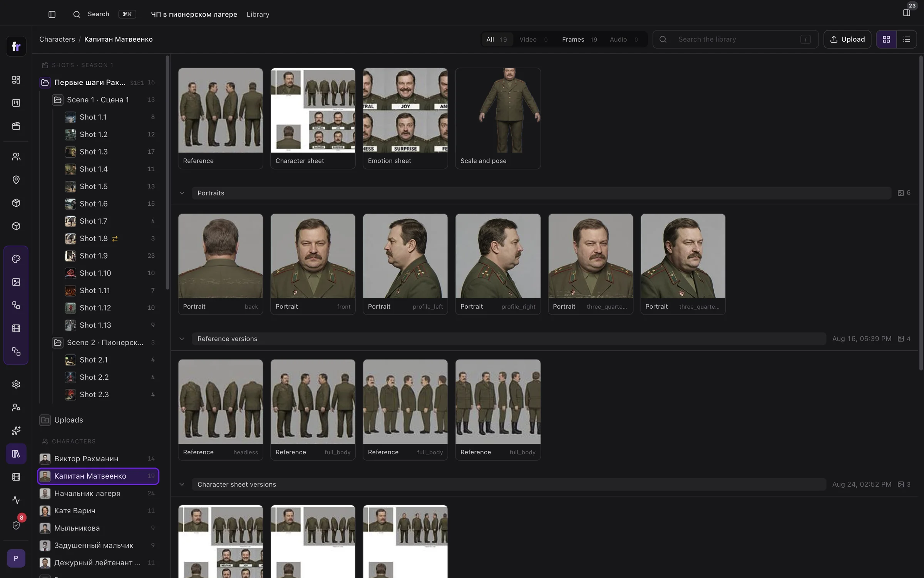Select the All filter tab
The image size is (924, 578).
[497, 39]
